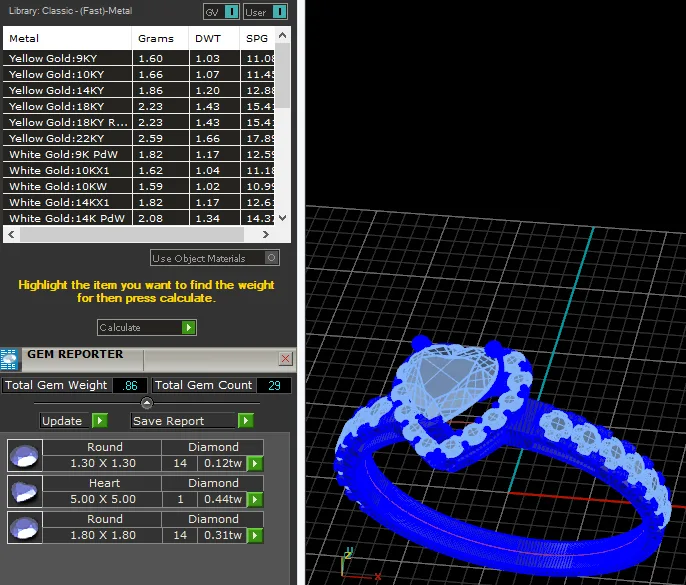Select the Yellow Gold:22KY row
Viewport: 686px width, 585px height.
[x=139, y=138]
